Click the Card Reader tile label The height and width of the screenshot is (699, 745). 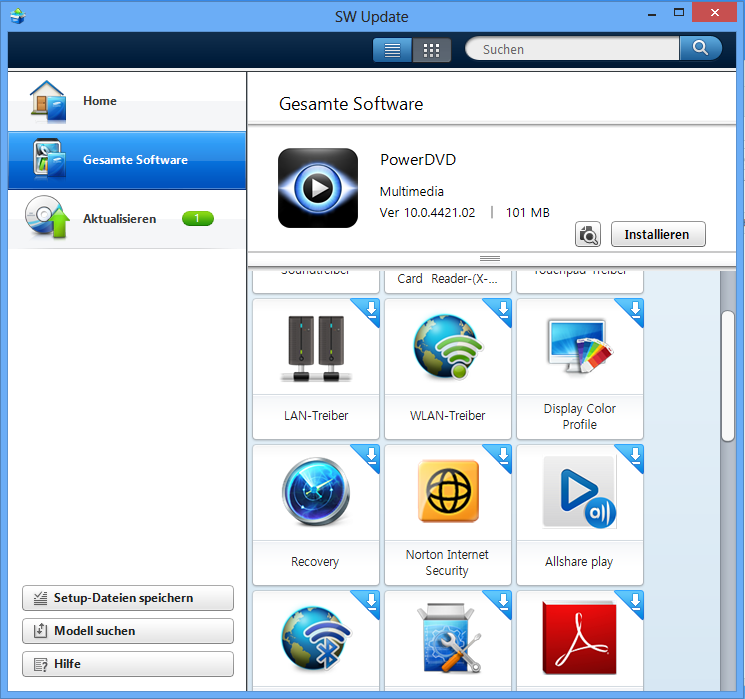448,278
